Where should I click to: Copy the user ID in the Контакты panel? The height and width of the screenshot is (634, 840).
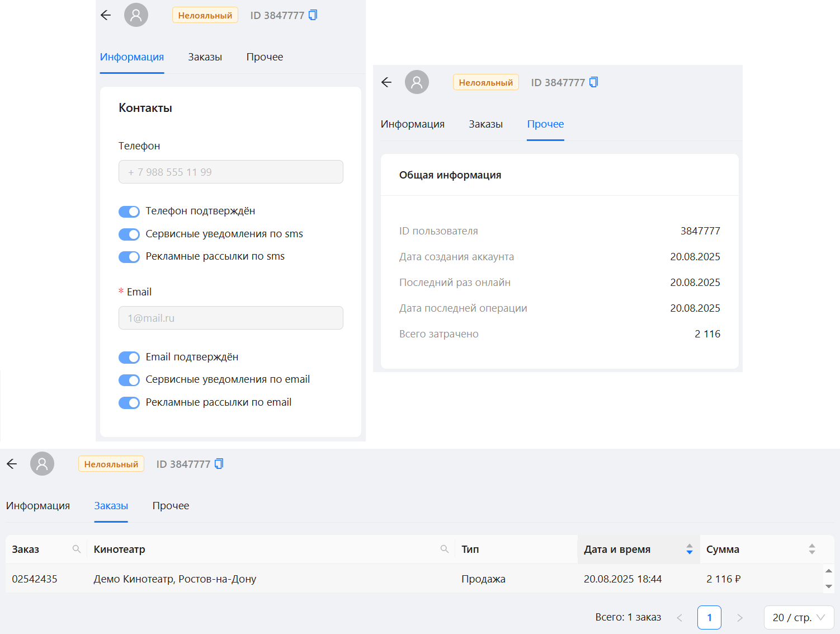(x=313, y=15)
